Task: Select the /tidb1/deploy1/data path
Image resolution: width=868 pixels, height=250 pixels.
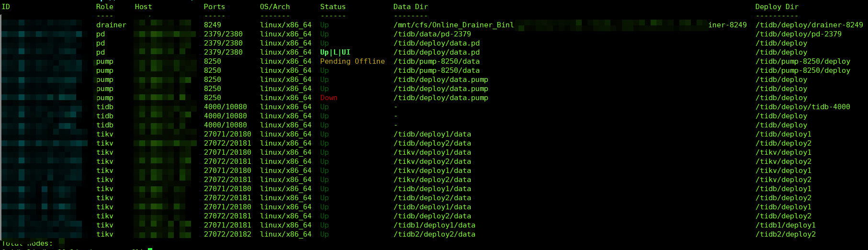Action: 434,225
